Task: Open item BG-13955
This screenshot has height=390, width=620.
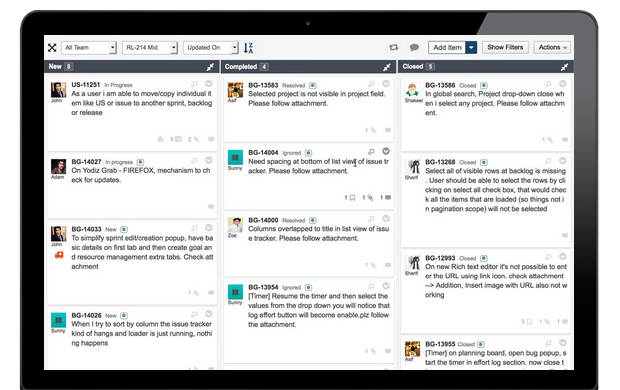Action: [440, 344]
